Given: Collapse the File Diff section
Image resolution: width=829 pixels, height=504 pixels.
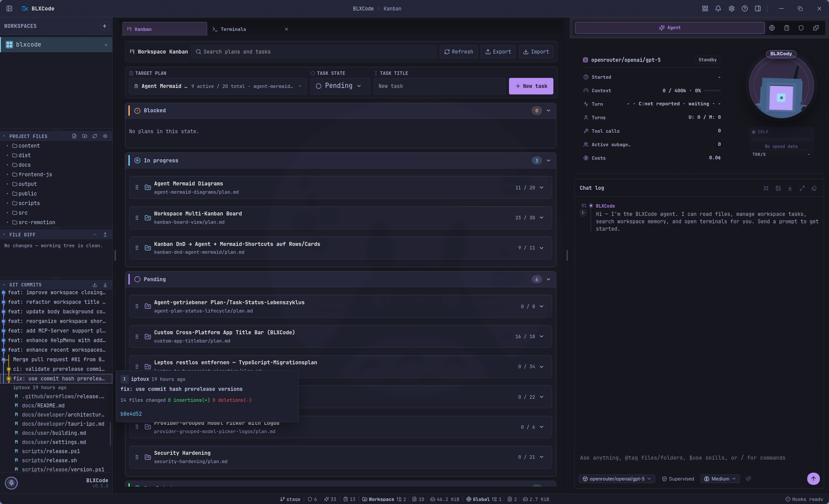Looking at the screenshot, I should (4, 235).
